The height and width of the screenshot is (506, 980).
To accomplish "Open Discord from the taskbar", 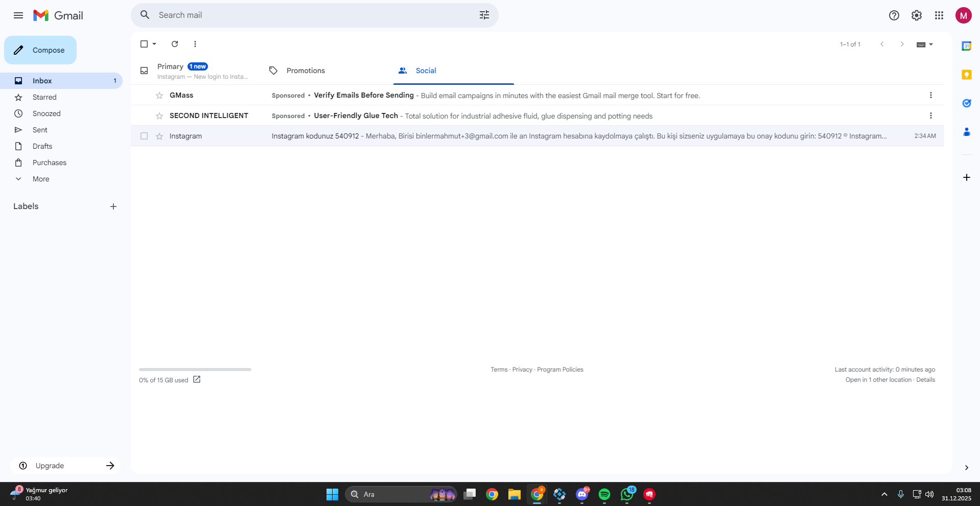I will 582,494.
